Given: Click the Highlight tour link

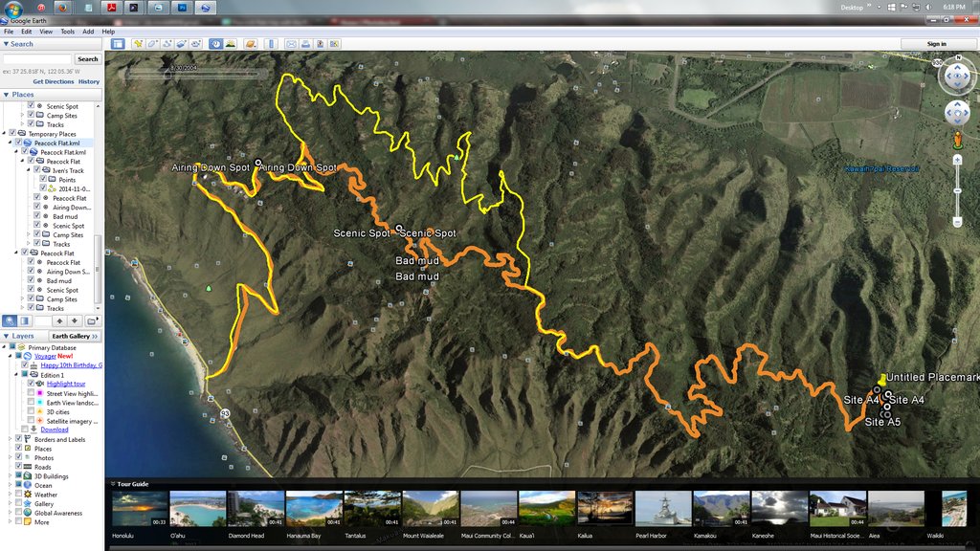Looking at the screenshot, I should click(66, 384).
